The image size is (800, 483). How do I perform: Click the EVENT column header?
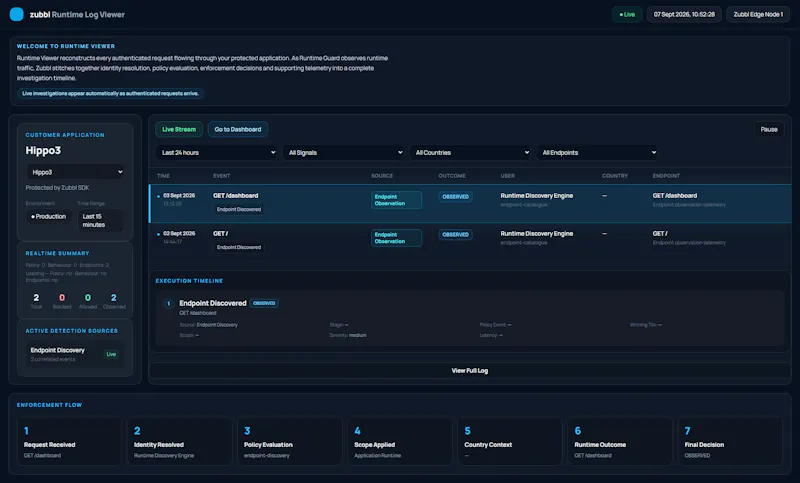[221, 176]
